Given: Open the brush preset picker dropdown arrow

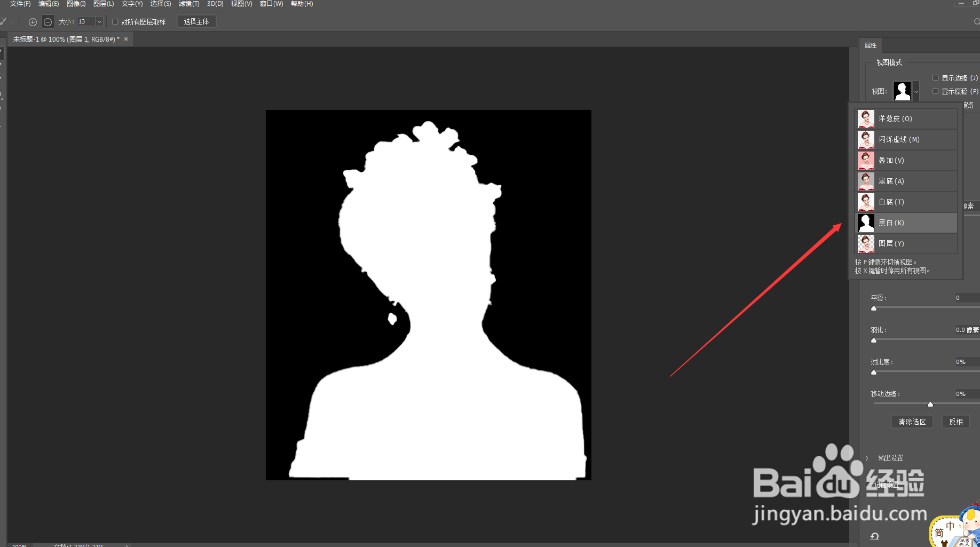Looking at the screenshot, I should 12,22.
